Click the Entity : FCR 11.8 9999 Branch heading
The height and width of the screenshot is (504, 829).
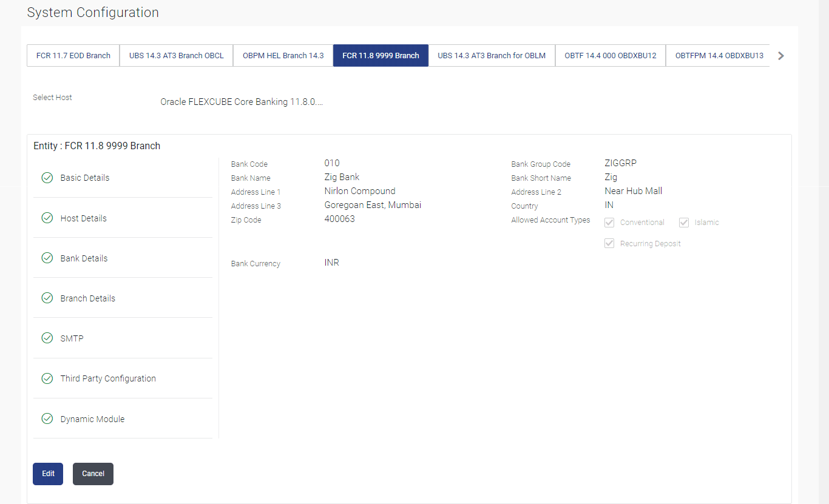[97, 146]
